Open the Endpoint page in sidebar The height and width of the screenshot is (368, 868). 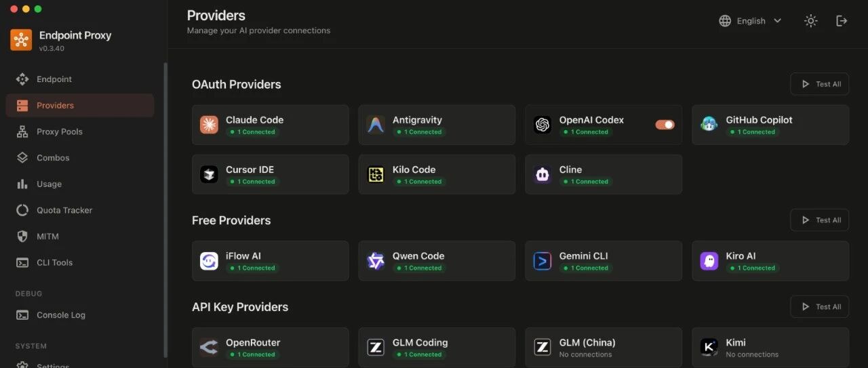(x=80, y=79)
